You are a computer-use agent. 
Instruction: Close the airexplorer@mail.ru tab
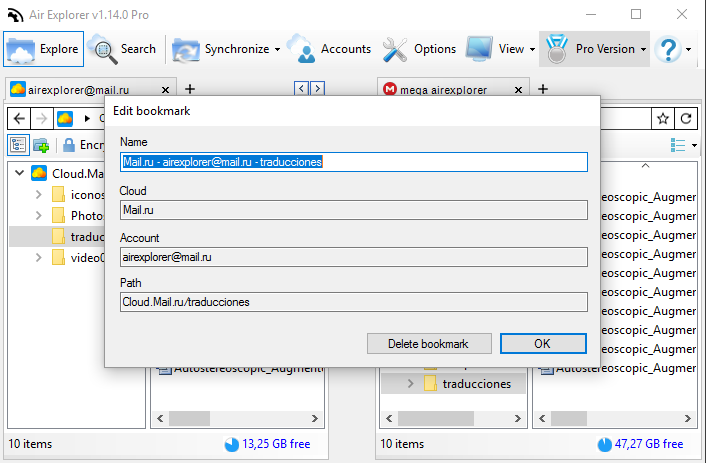(165, 90)
